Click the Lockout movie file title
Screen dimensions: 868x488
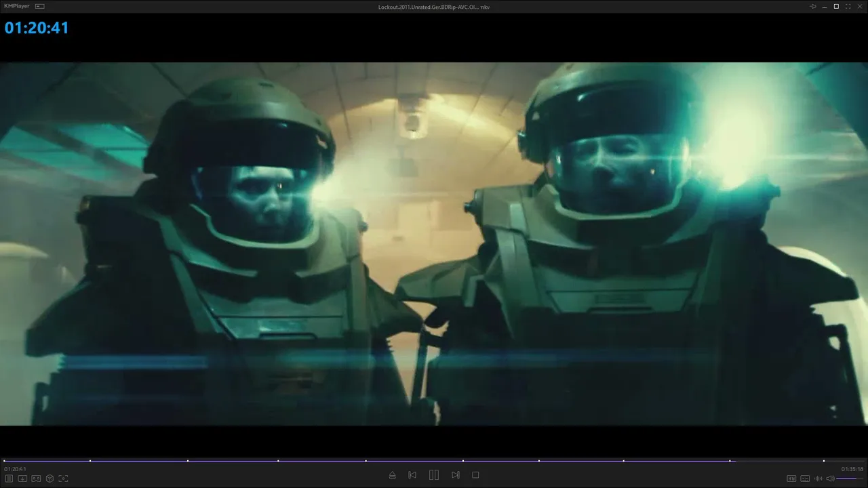(434, 7)
